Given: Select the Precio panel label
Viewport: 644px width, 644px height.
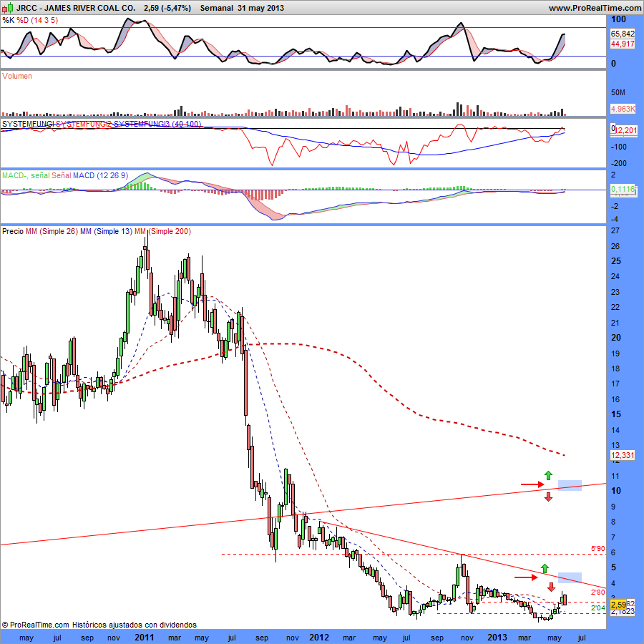Looking at the screenshot, I should [x=13, y=231].
